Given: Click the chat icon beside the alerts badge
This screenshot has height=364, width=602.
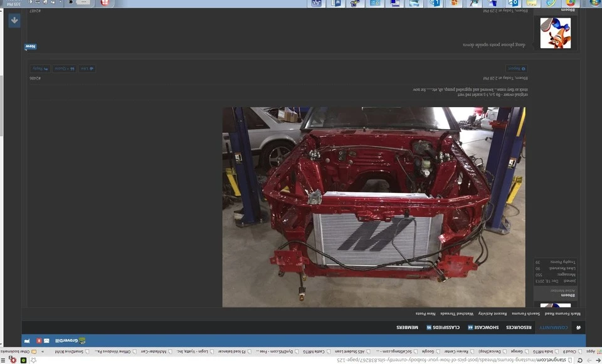Looking at the screenshot, I should pos(27,341).
